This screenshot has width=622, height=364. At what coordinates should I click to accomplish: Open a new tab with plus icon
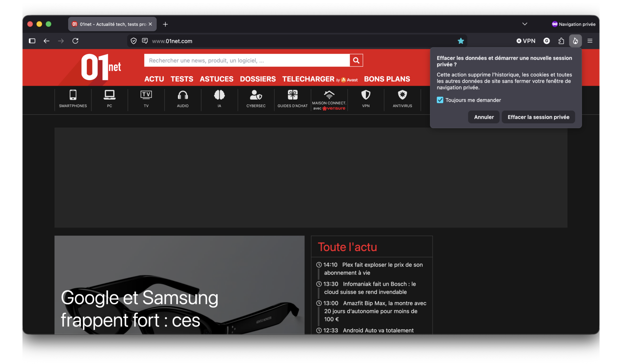pyautogui.click(x=165, y=24)
